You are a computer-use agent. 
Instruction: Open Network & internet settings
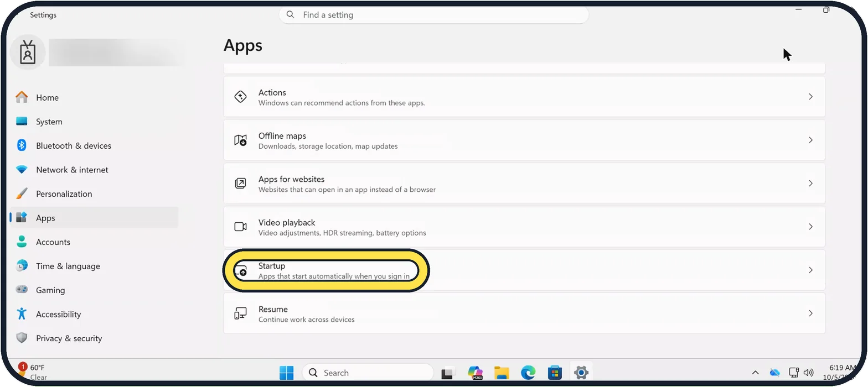click(94, 170)
